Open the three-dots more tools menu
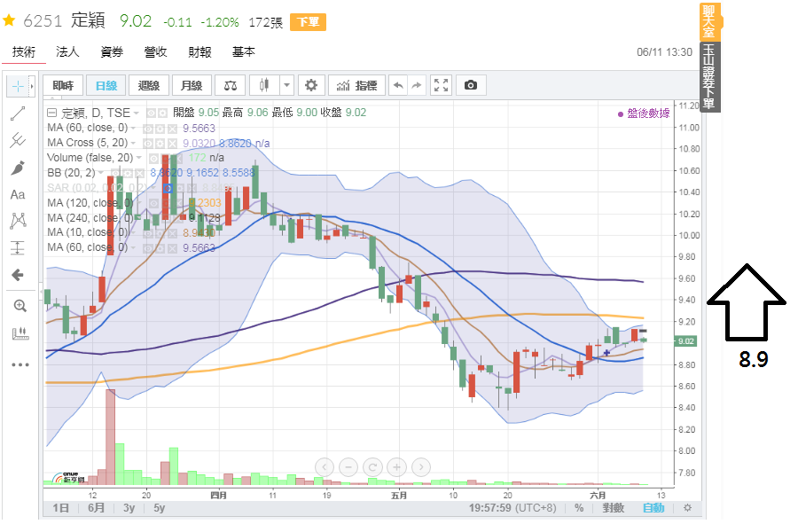The width and height of the screenshot is (798, 532). point(20,364)
